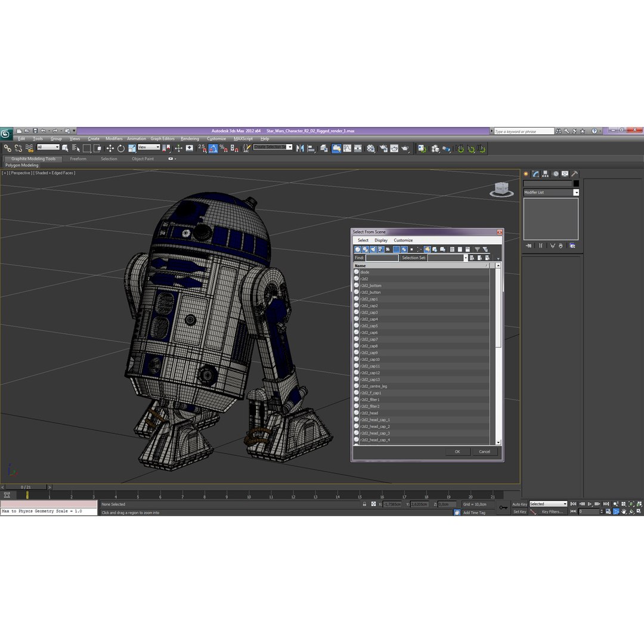The width and height of the screenshot is (644, 644).
Task: Open the Render Setup teapot icon
Action: pos(383,148)
